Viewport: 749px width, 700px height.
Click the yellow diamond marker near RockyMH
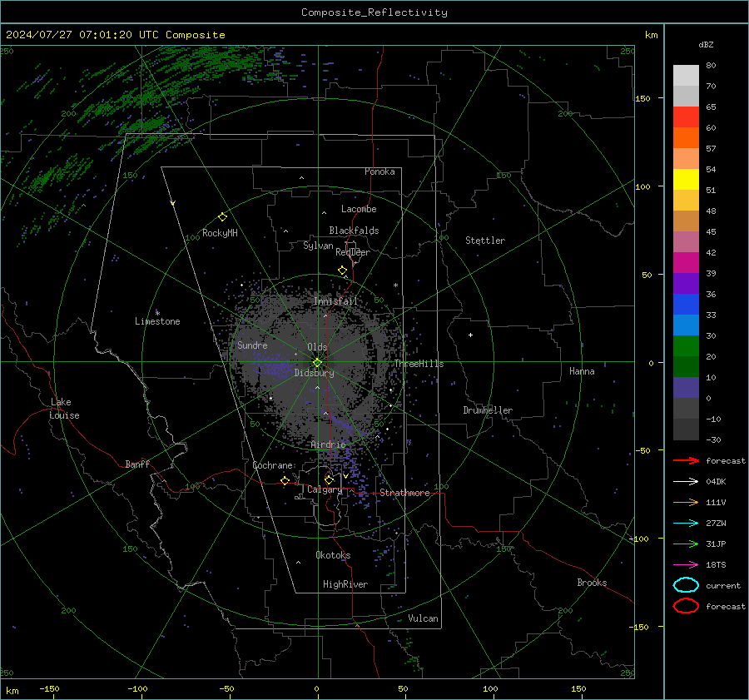point(222,217)
